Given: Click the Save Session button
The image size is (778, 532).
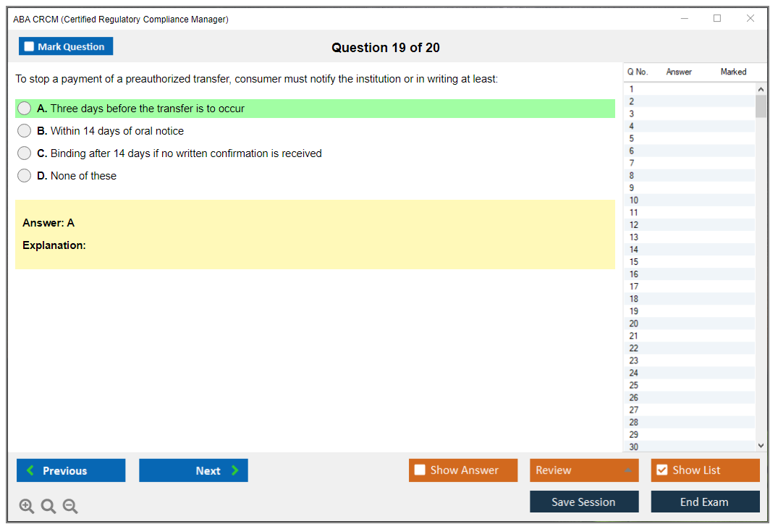Looking at the screenshot, I should (583, 502).
